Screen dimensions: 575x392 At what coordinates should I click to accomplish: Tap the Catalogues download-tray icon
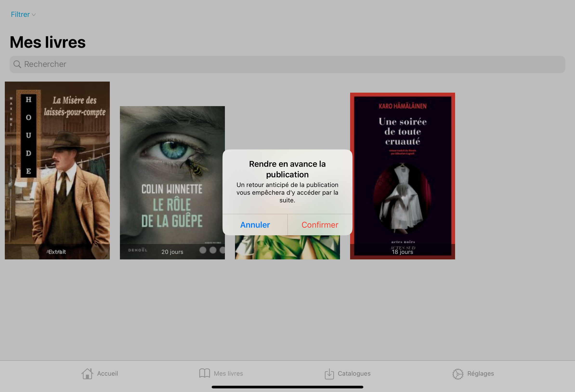pyautogui.click(x=329, y=374)
